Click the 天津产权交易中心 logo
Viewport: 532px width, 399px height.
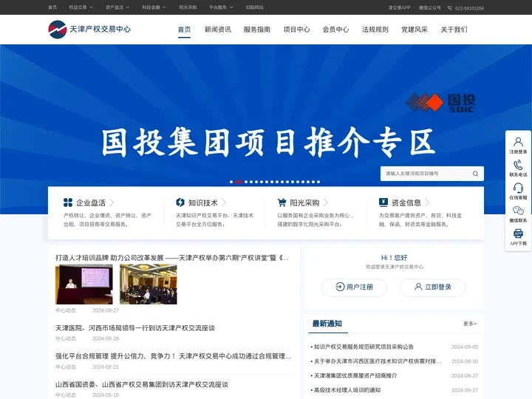[89, 29]
